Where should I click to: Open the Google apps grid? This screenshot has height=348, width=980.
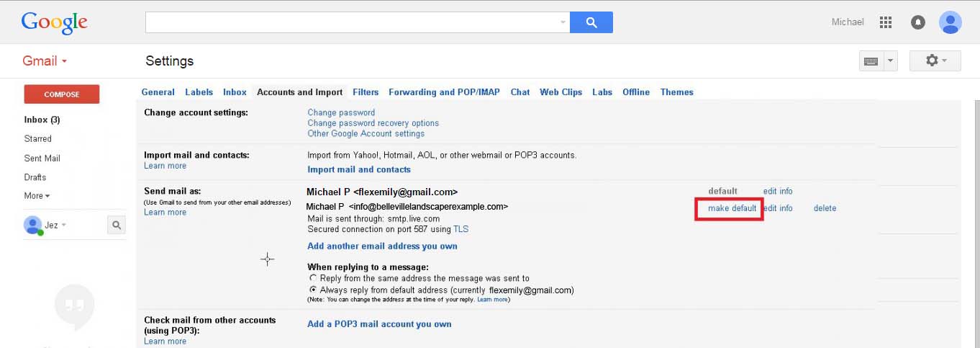[886, 22]
